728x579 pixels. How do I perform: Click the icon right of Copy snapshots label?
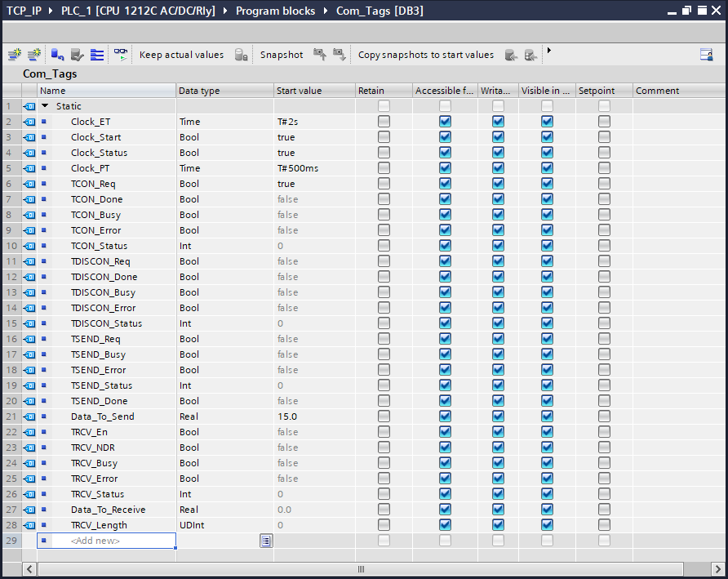point(511,55)
